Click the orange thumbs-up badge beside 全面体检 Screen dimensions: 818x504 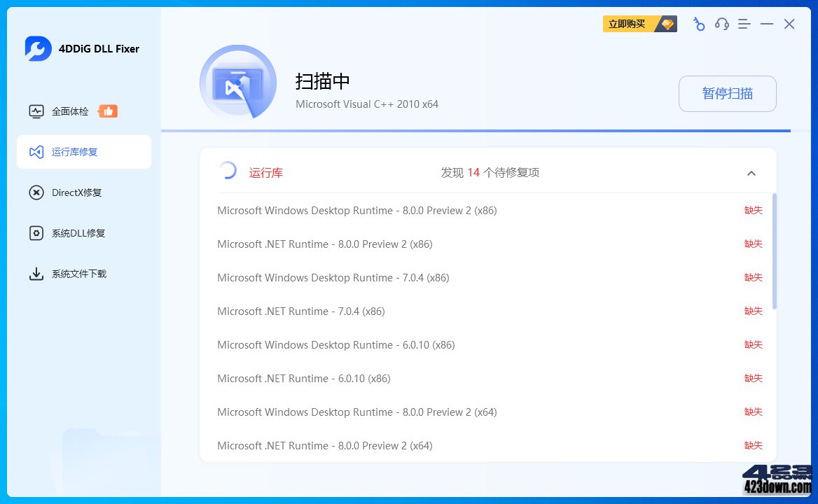108,111
